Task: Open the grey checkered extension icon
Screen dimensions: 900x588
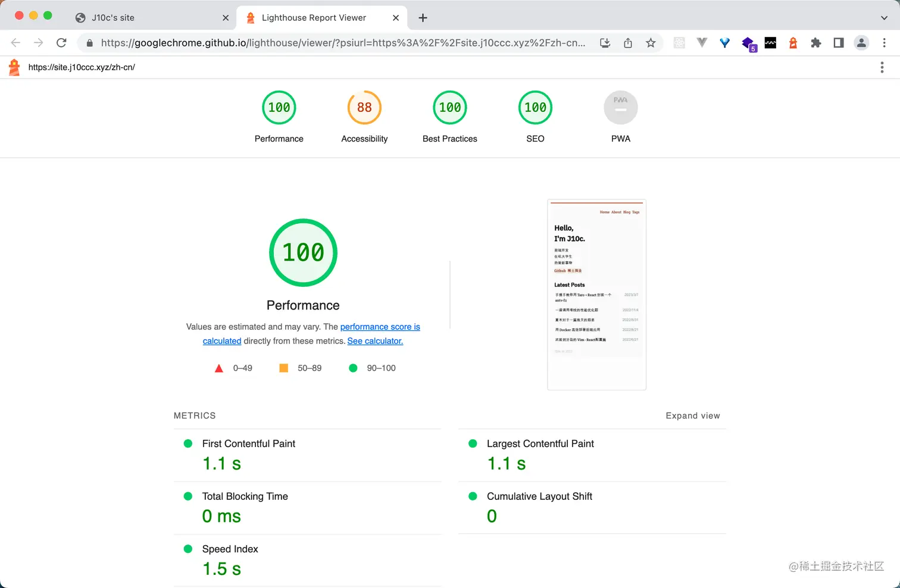Action: click(x=679, y=43)
